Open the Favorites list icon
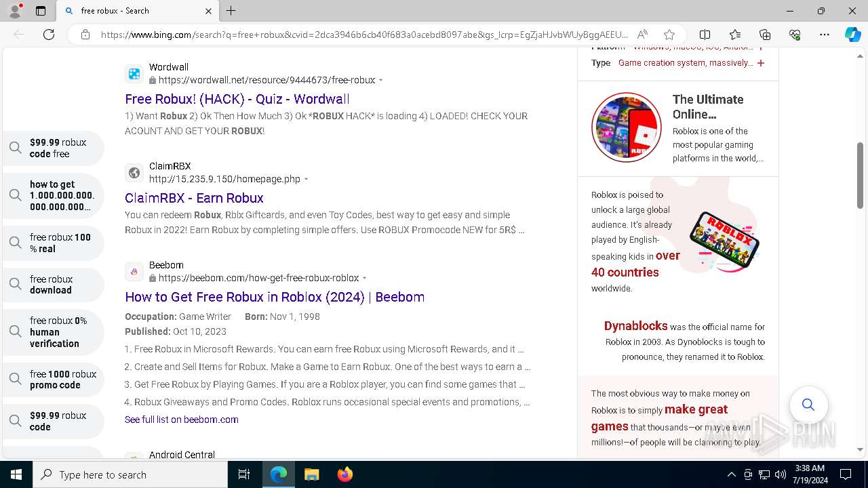The image size is (868, 488). tap(735, 35)
